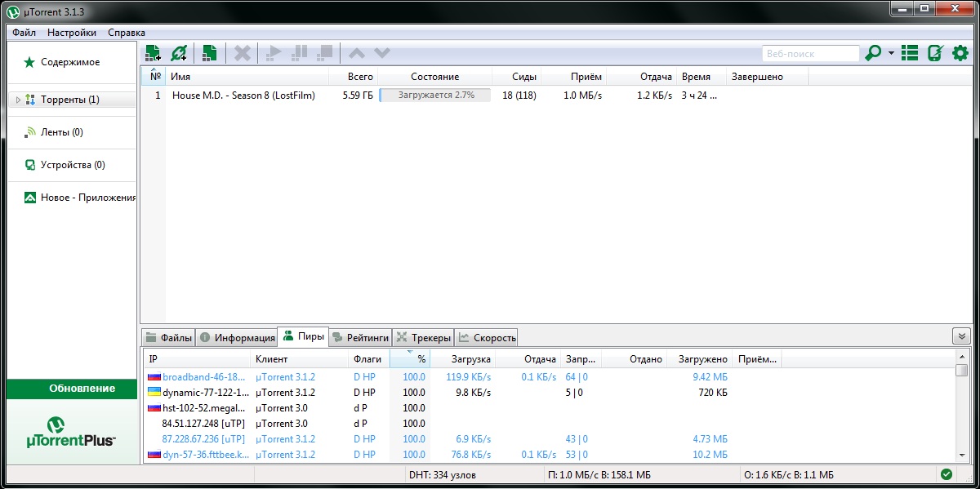Switch to the Рейтинги tab
Image resolution: width=980 pixels, height=489 pixels.
tap(360, 337)
